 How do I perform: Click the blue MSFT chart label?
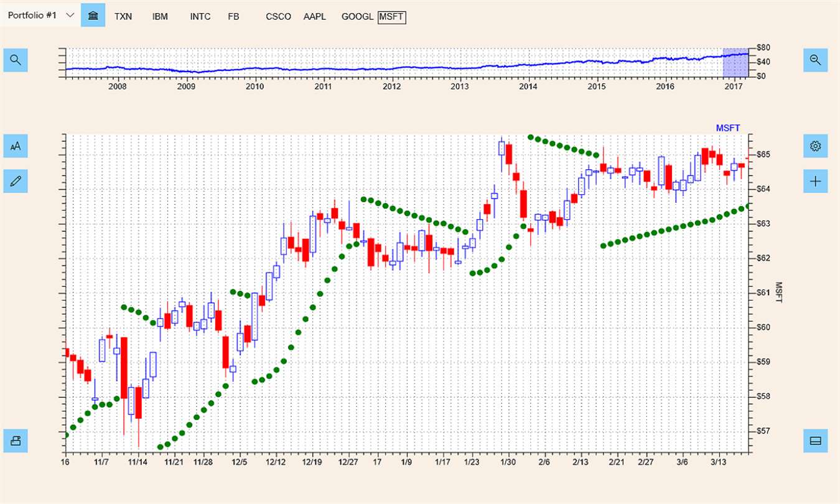click(728, 128)
